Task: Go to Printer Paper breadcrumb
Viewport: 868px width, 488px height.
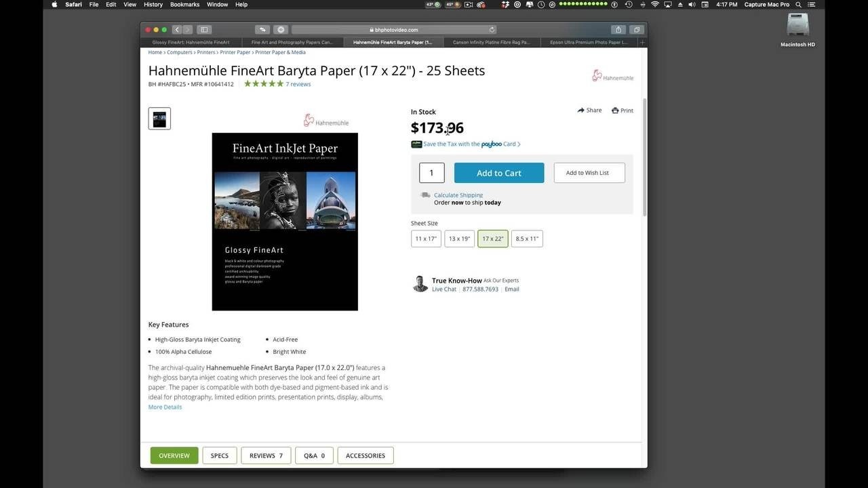Action: point(235,52)
